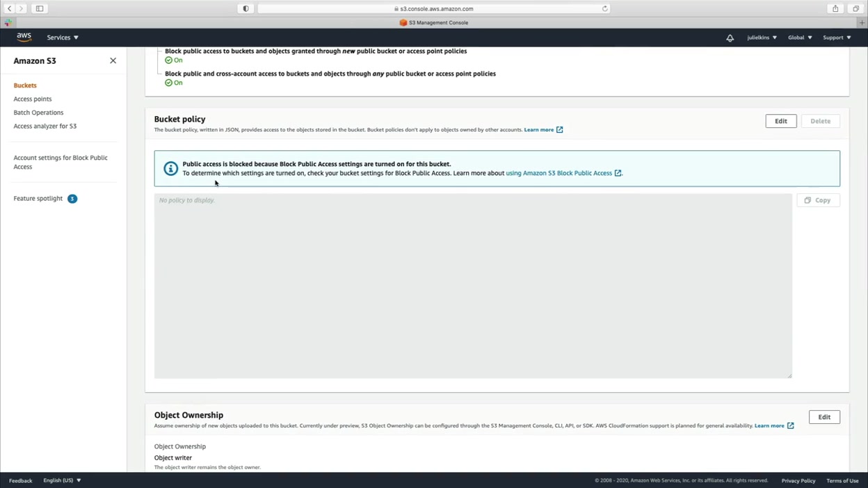Screen dimensions: 868x488
Task: Click the Safari share icon
Action: tap(835, 8)
